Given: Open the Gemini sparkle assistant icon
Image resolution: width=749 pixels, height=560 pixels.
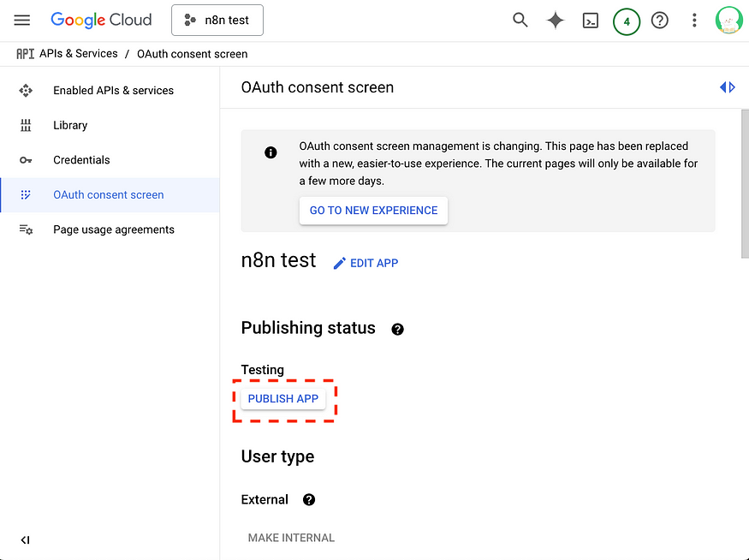Looking at the screenshot, I should point(555,21).
